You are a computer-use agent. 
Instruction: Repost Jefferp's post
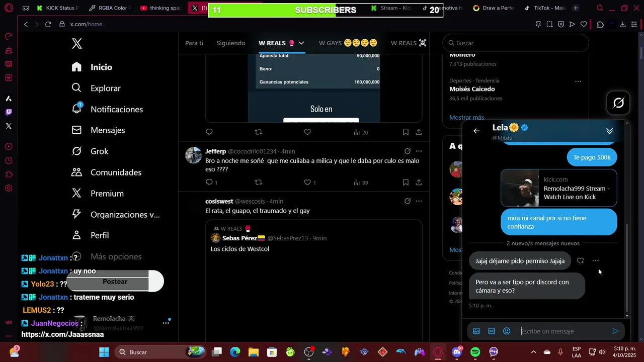point(259,183)
